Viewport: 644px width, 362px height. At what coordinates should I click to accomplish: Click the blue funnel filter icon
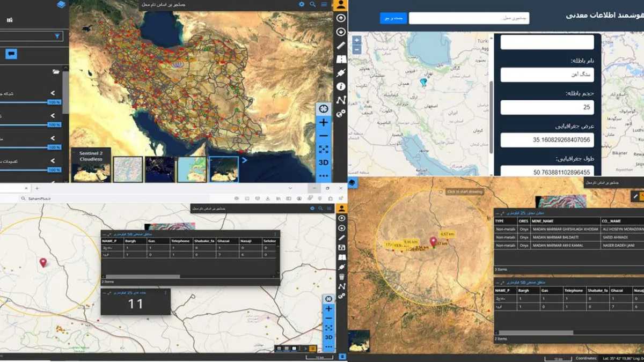click(57, 36)
